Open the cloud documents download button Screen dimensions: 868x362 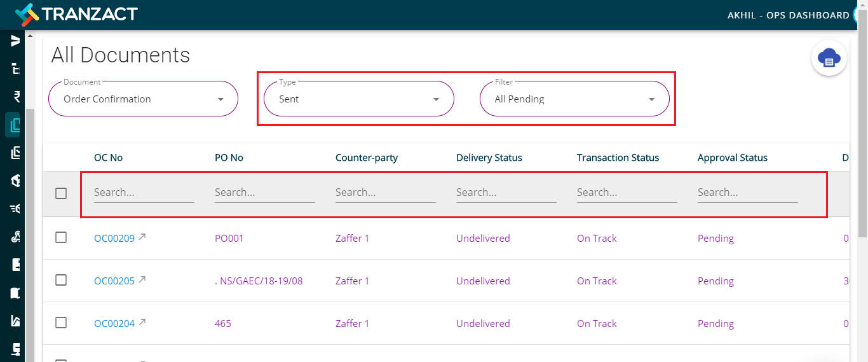[829, 58]
